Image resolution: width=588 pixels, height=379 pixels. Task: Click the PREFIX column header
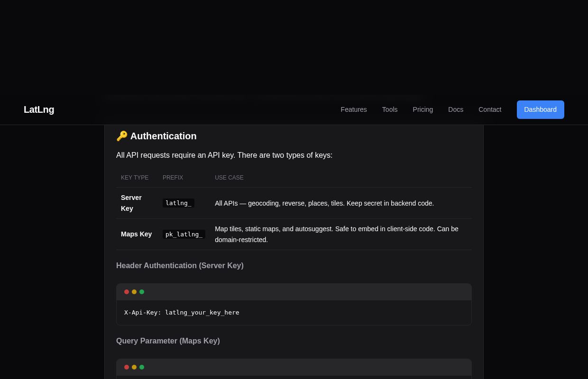[173, 178]
